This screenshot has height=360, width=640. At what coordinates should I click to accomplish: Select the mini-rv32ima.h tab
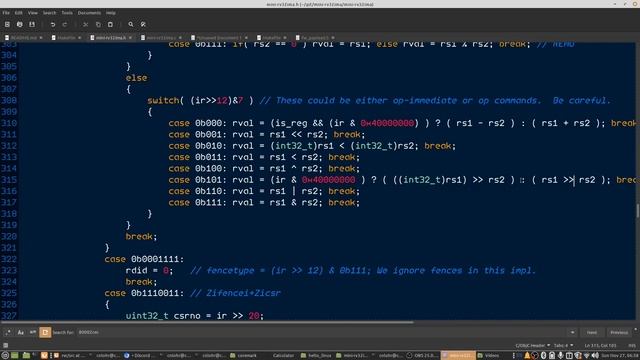coord(111,38)
